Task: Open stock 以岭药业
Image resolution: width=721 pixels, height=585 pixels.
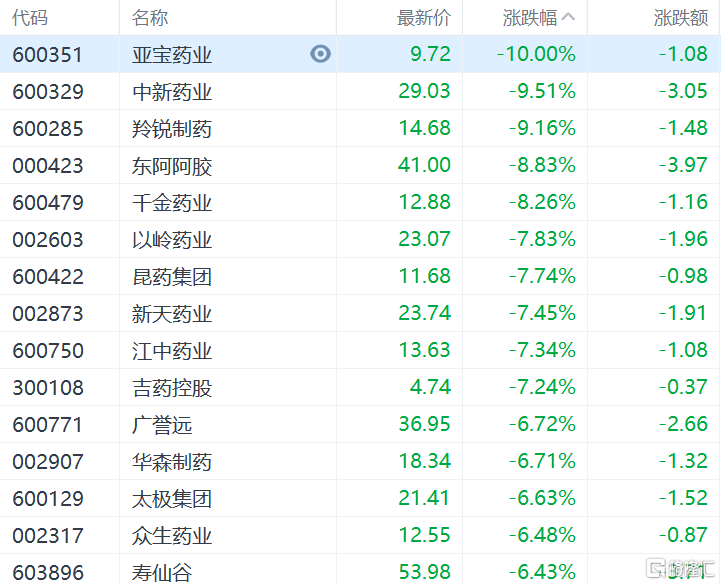Action: point(172,240)
